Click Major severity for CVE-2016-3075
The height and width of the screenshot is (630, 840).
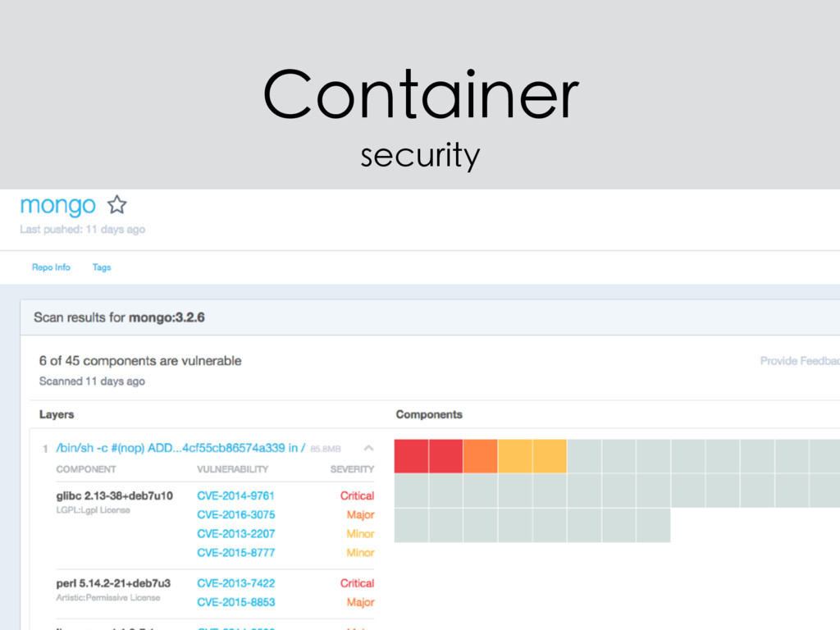pos(361,515)
